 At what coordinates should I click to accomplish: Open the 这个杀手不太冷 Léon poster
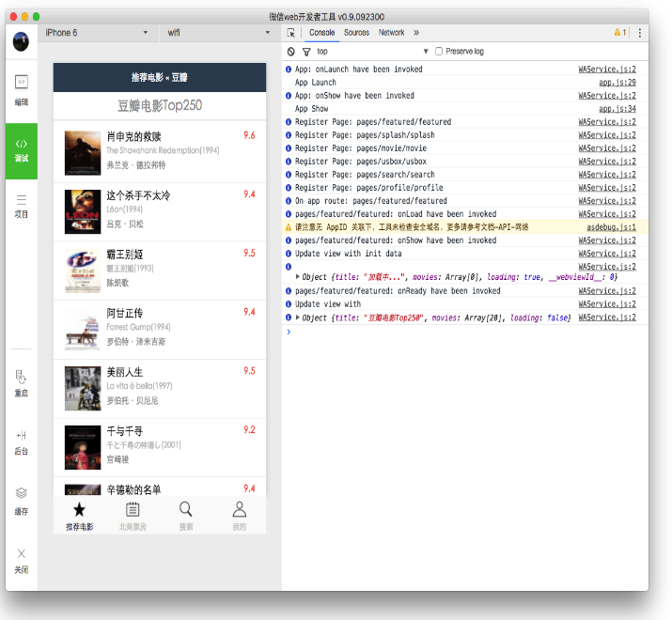tap(83, 211)
